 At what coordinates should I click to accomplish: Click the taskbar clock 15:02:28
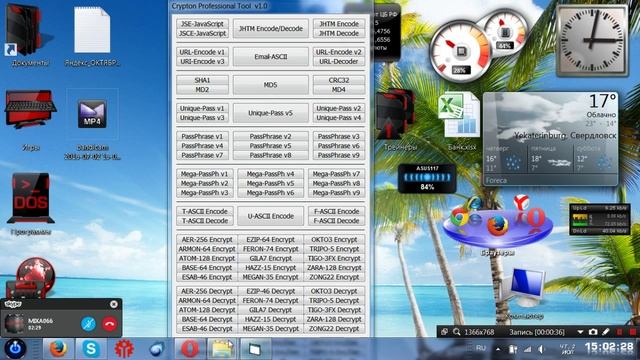[609, 347]
